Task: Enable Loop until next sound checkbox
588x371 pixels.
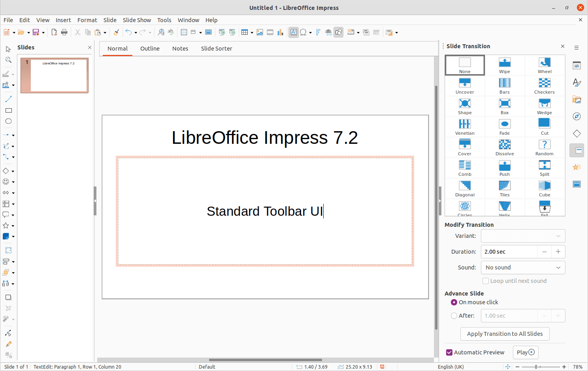Action: tap(486, 281)
